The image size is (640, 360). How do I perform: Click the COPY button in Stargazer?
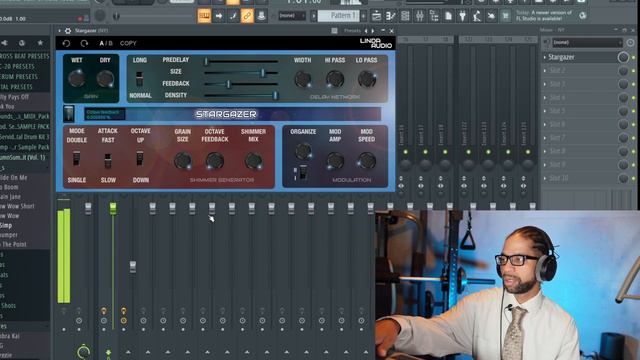tap(128, 43)
